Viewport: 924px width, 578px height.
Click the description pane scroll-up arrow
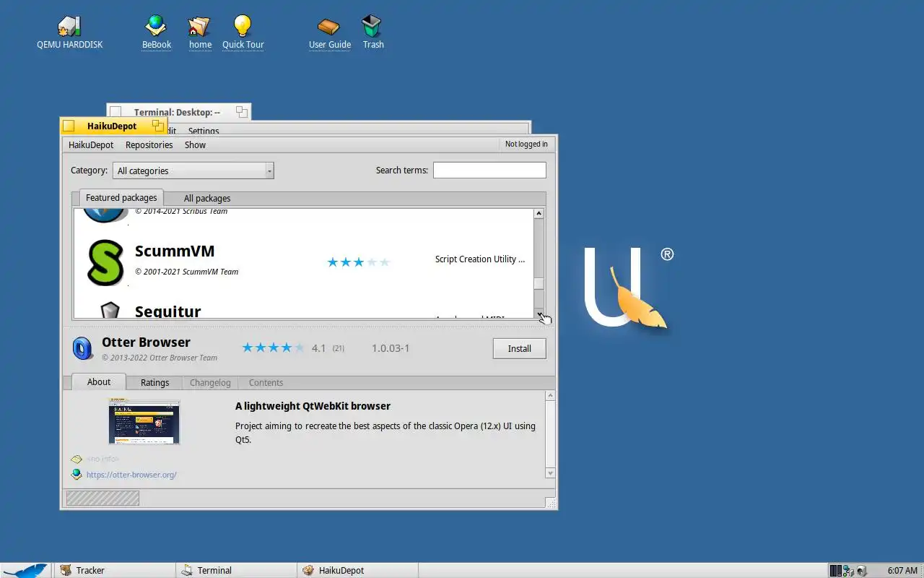550,395
